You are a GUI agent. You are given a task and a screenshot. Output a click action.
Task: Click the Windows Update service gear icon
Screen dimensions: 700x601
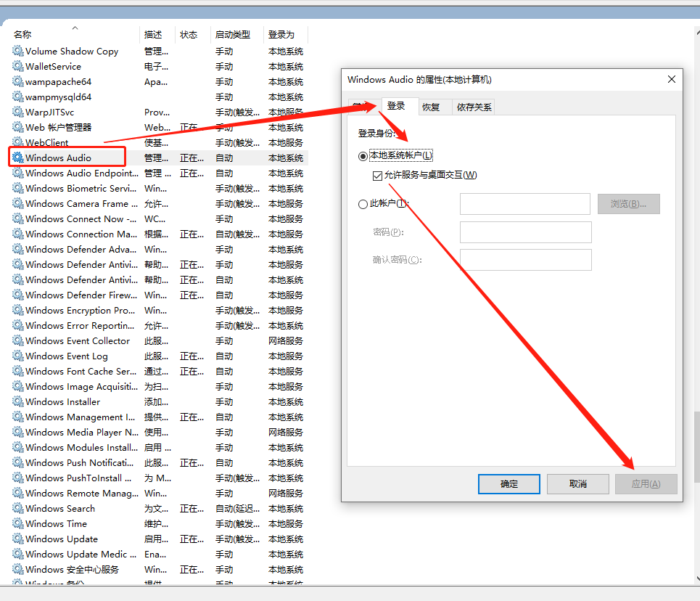point(17,539)
